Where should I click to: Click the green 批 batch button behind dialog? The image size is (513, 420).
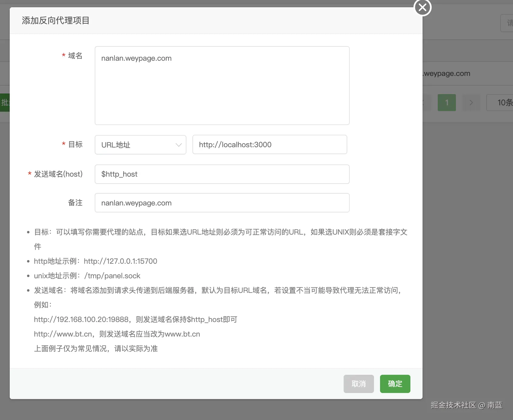[5, 103]
